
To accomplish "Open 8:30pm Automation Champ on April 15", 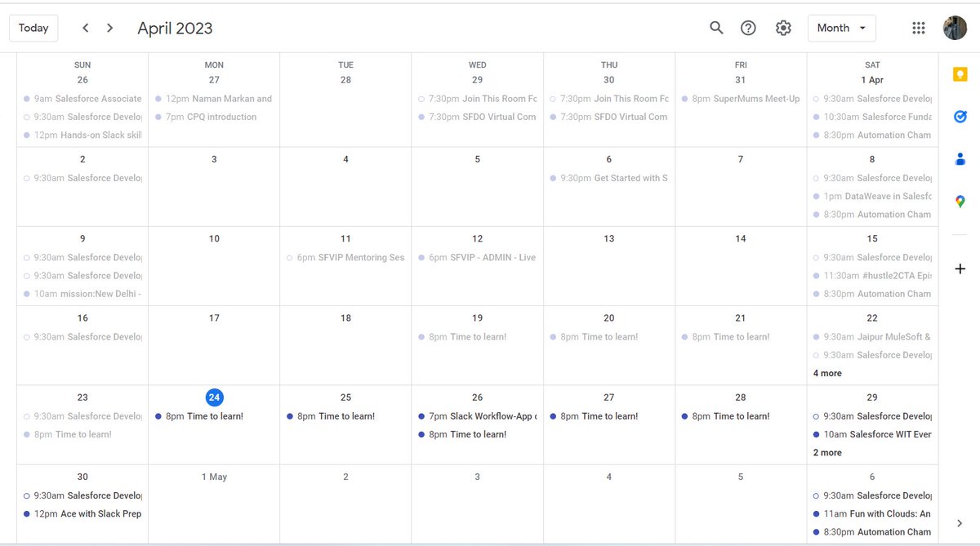I will (872, 294).
